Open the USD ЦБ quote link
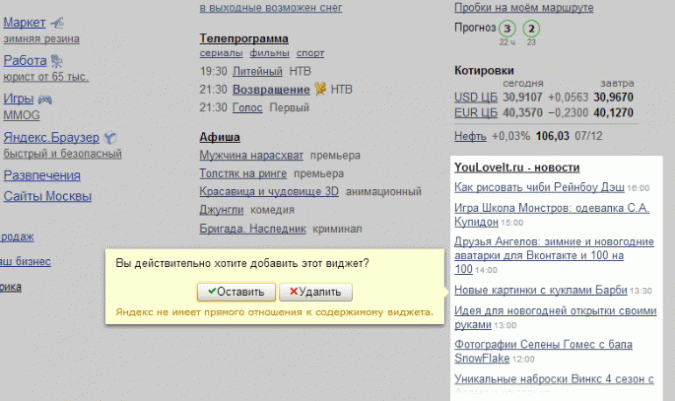Screen dimensions: 675x401 point(476,97)
